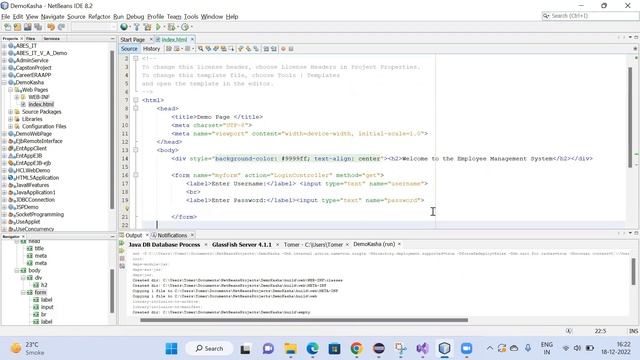This screenshot has height=360, width=640.
Task: Click the Clean and Build Project icon
Action: [x=147, y=27]
